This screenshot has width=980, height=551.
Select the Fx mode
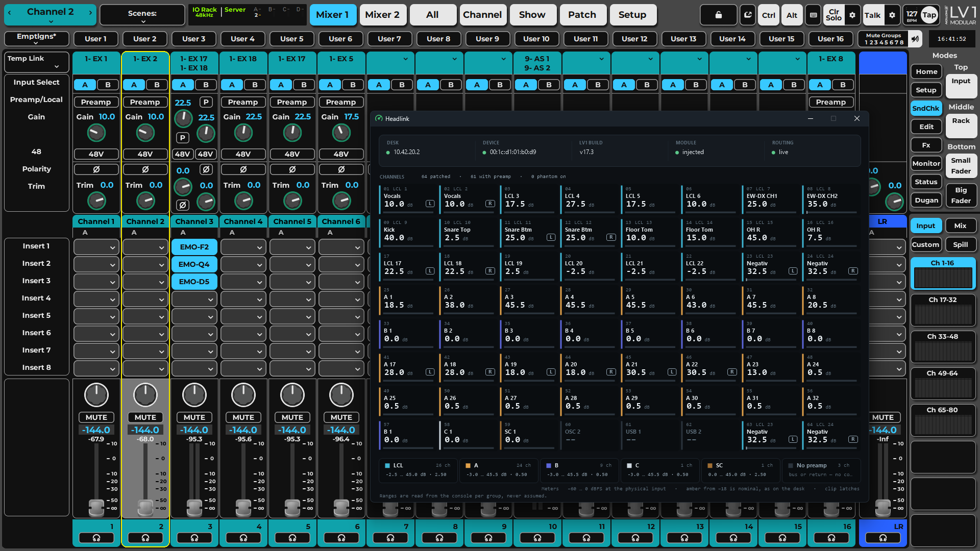[x=926, y=145]
